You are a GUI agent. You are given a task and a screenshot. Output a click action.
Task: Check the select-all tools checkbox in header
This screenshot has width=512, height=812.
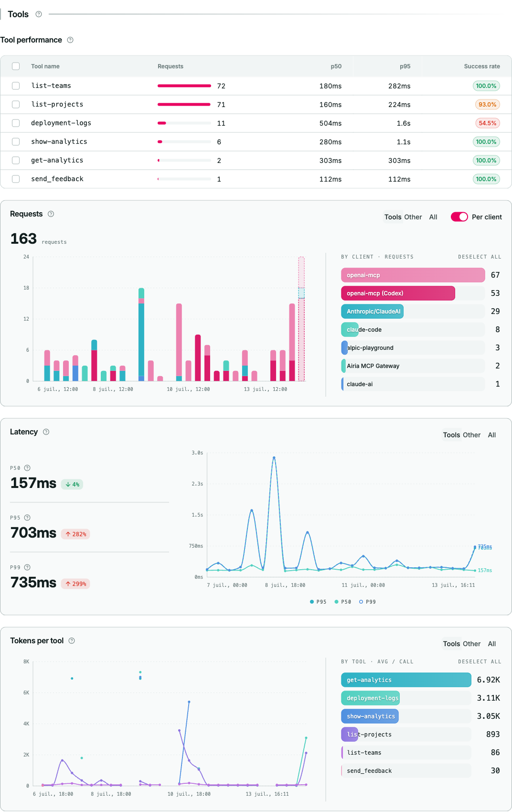tap(16, 66)
